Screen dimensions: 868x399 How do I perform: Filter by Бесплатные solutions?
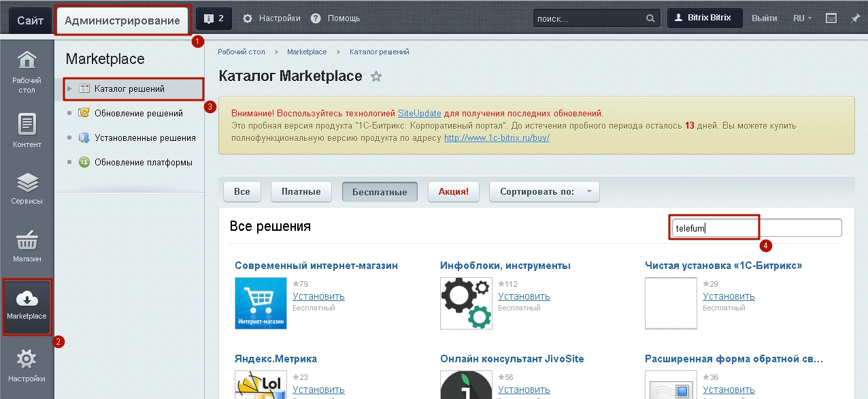pos(380,192)
